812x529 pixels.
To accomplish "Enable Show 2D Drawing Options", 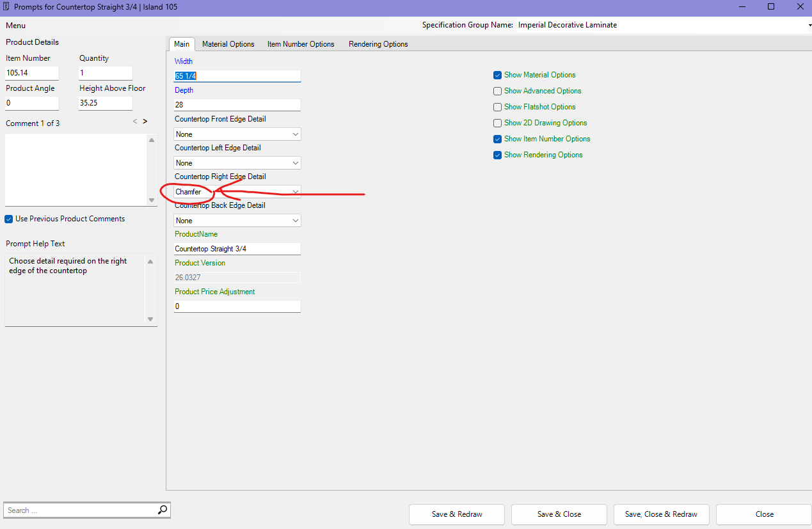I will coord(497,123).
